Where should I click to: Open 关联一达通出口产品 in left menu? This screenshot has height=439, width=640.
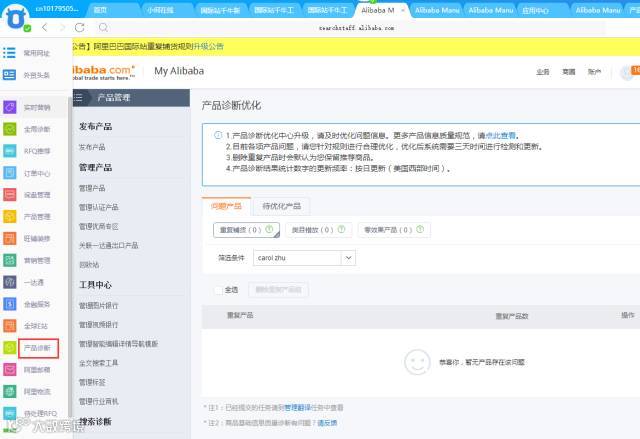point(109,245)
